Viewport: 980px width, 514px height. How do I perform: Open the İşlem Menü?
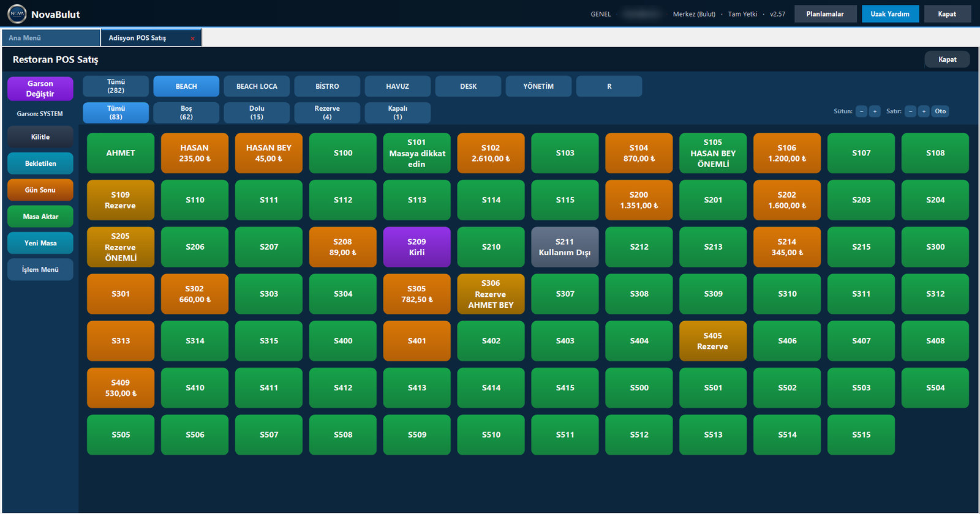coord(40,269)
